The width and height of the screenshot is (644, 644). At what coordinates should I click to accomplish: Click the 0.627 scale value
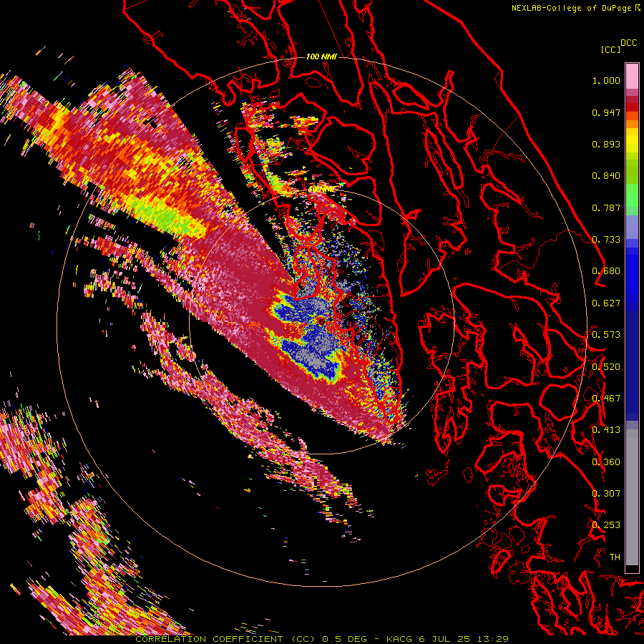606,303
